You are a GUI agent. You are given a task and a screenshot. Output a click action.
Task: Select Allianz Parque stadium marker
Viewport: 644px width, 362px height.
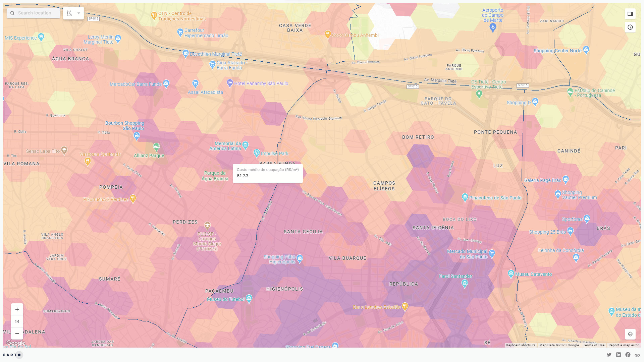click(156, 147)
